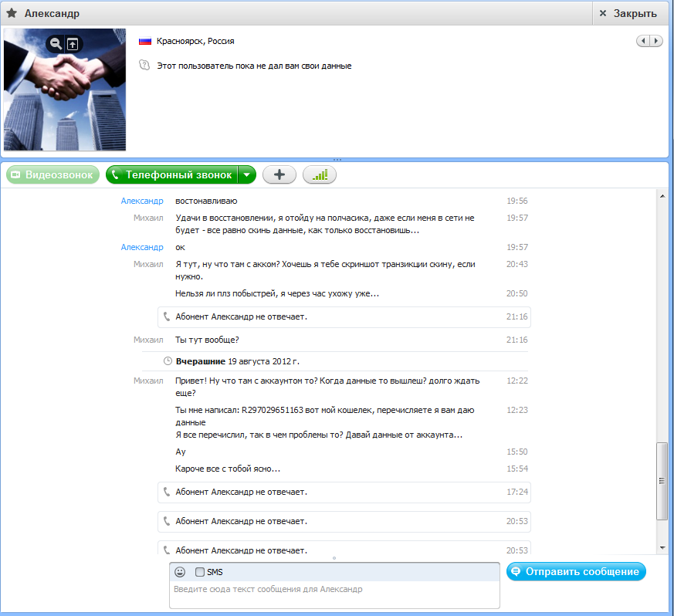
Task: Click the panel resize grip dots
Action: point(337,160)
